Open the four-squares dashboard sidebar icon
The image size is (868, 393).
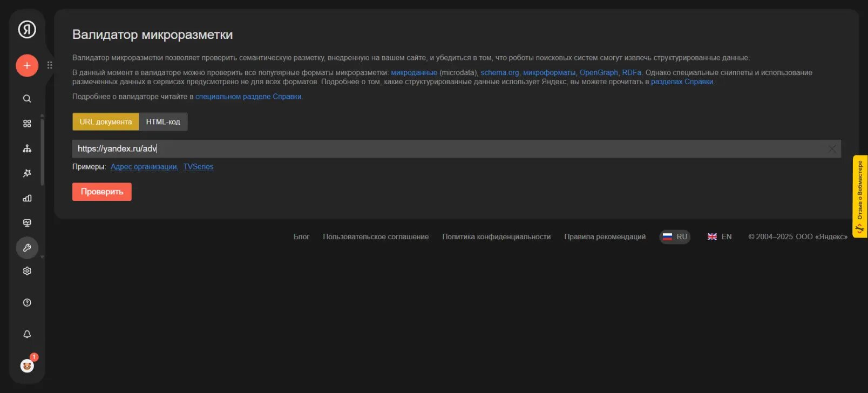point(27,124)
